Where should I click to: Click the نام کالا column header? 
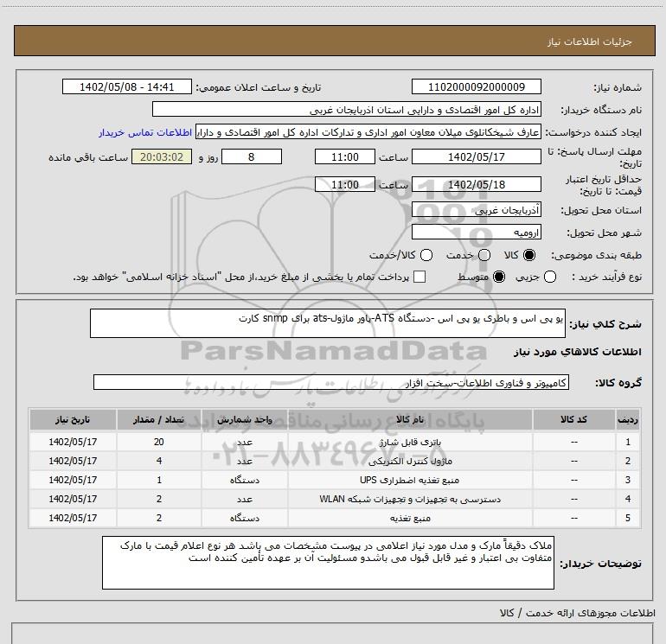tap(410, 419)
